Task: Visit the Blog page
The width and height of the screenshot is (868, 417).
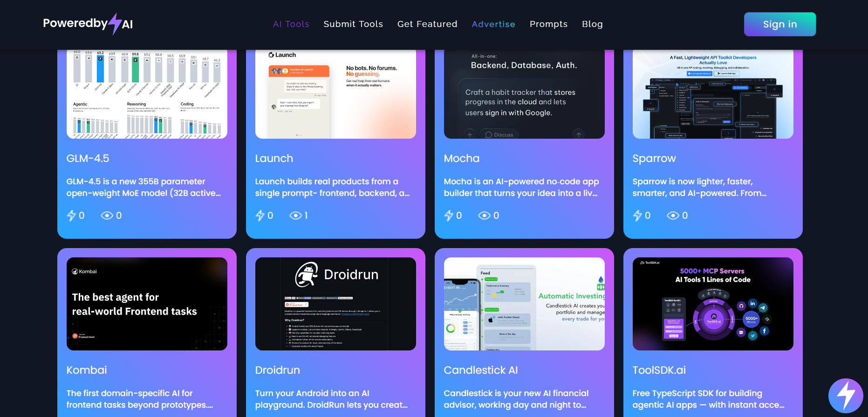Action: pos(592,24)
